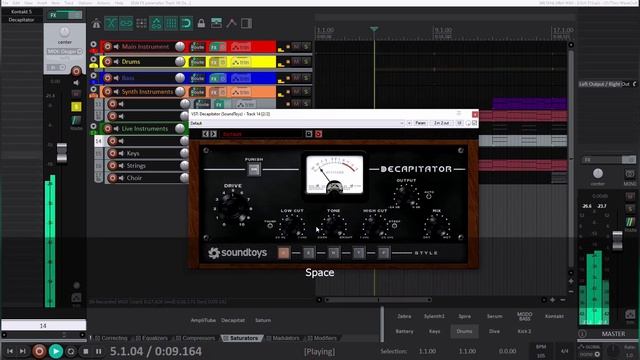
Task: Toggle auto-crossfade in the main toolbar
Action: tap(111, 23)
